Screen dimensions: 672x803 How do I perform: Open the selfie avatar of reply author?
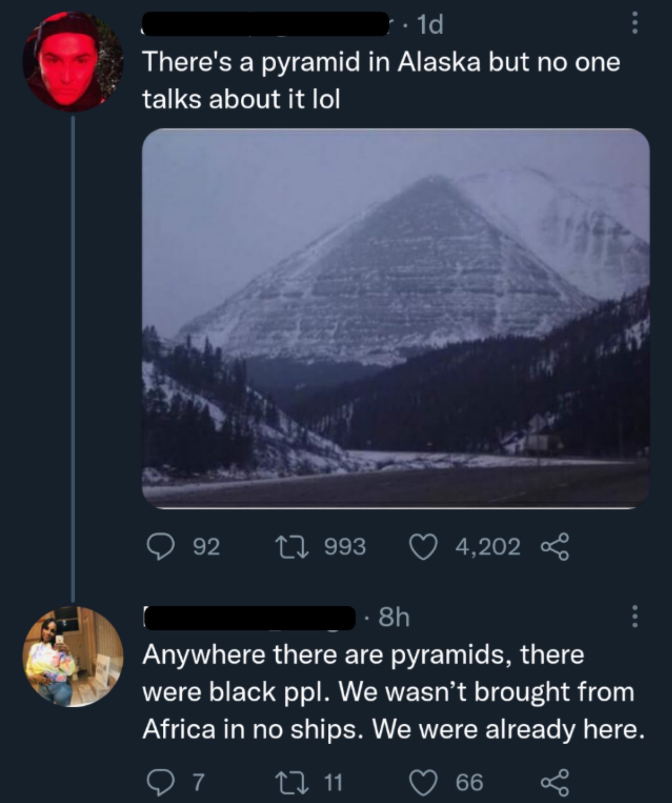point(73,657)
